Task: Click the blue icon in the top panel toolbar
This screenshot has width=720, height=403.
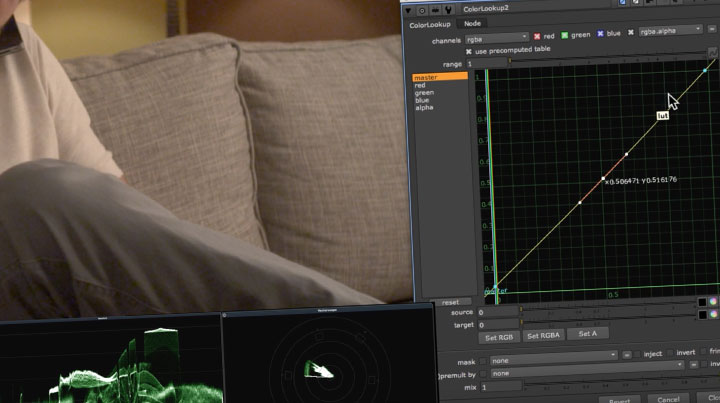Action: pos(622,2)
